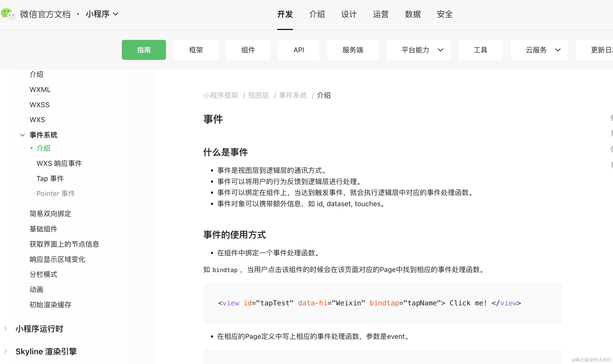This screenshot has width=613, height=364.
Task: Switch to the 介绍 top tab
Action: [317, 14]
